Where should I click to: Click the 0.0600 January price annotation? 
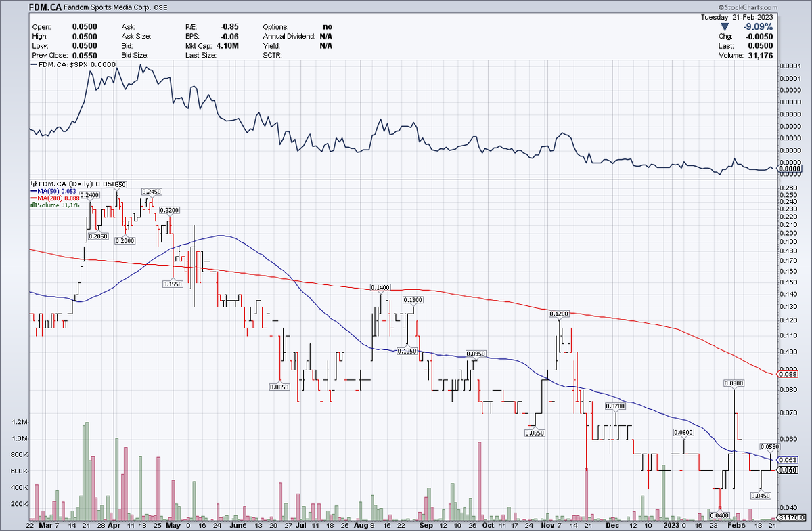pyautogui.click(x=683, y=432)
